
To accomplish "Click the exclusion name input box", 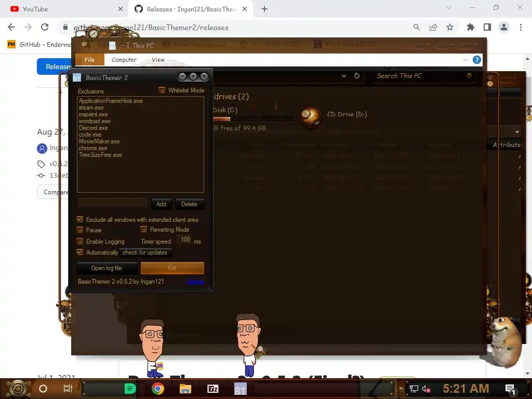I will [x=113, y=203].
